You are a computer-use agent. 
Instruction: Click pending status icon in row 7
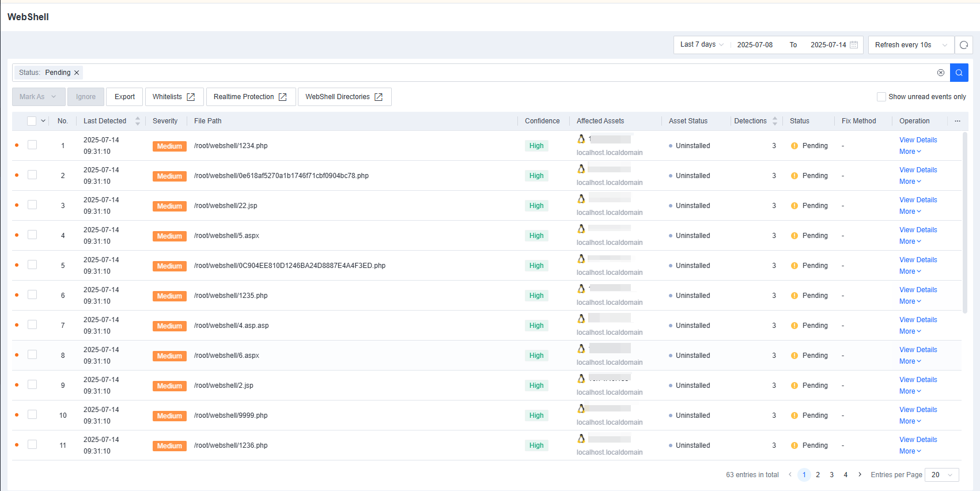tap(794, 326)
